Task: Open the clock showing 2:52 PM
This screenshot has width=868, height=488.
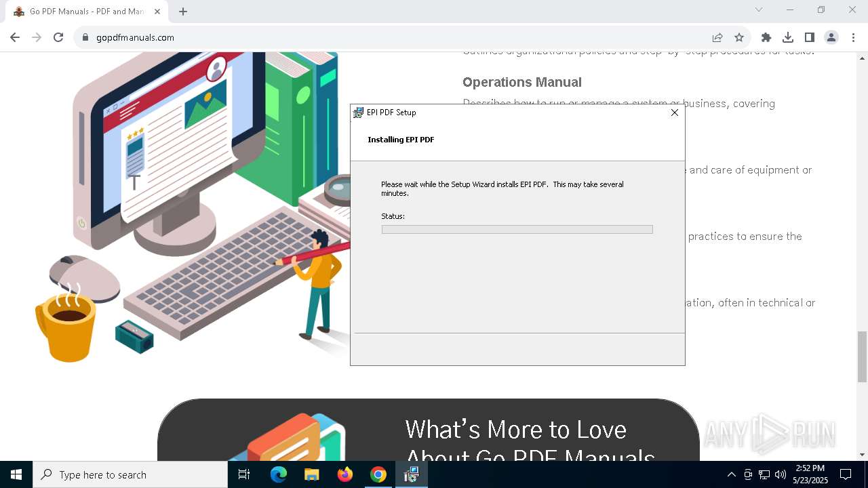Action: pyautogui.click(x=810, y=474)
